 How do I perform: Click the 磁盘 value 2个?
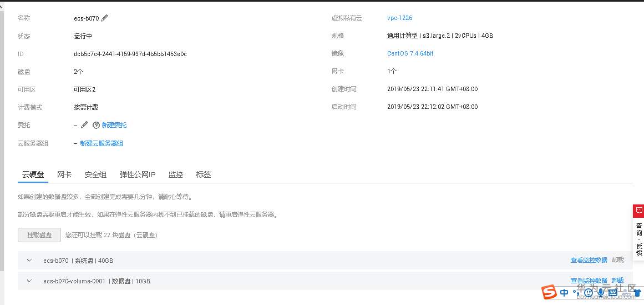[78, 72]
